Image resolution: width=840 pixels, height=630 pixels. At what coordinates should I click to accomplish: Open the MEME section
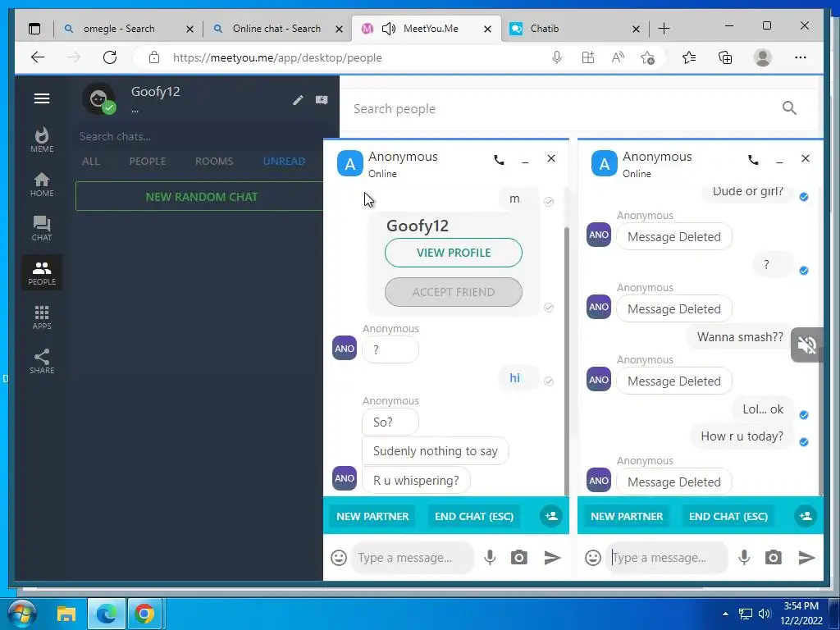pyautogui.click(x=42, y=139)
